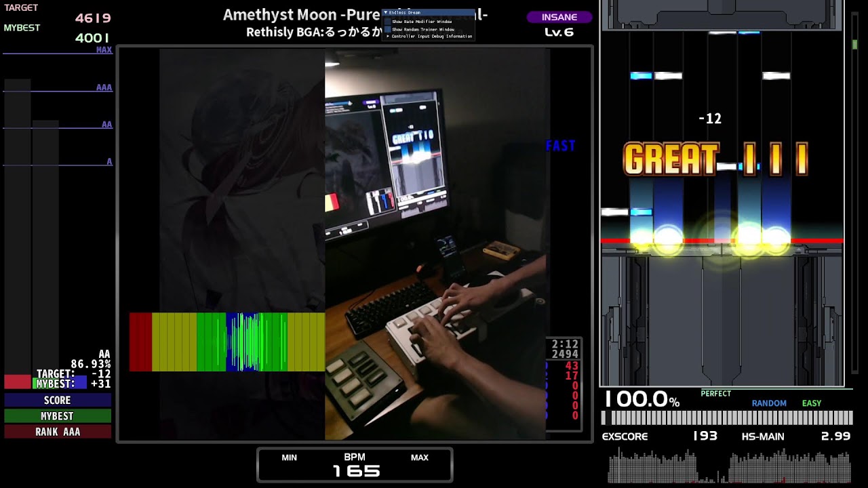Click the -12 ghost score above judgment

tap(710, 119)
